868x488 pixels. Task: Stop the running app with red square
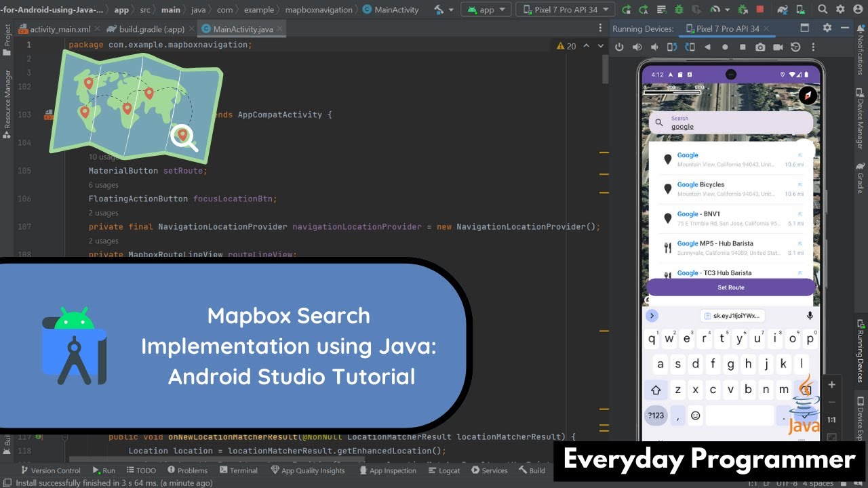(760, 9)
